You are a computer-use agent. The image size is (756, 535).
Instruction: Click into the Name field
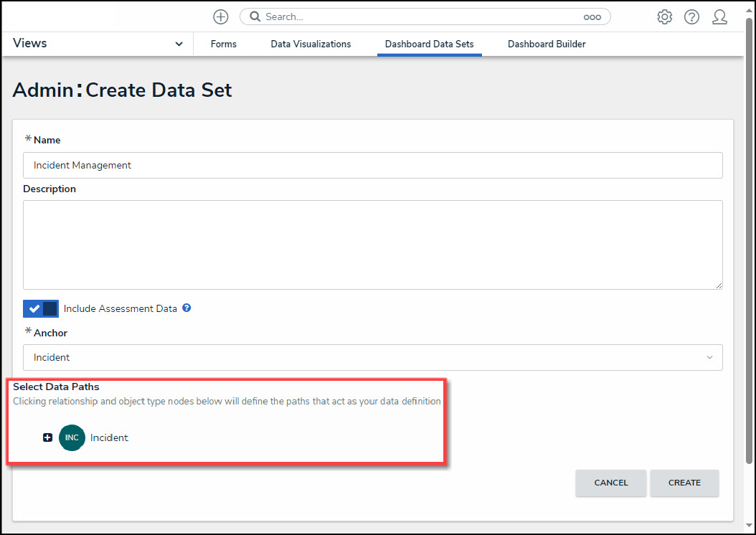pyautogui.click(x=372, y=165)
